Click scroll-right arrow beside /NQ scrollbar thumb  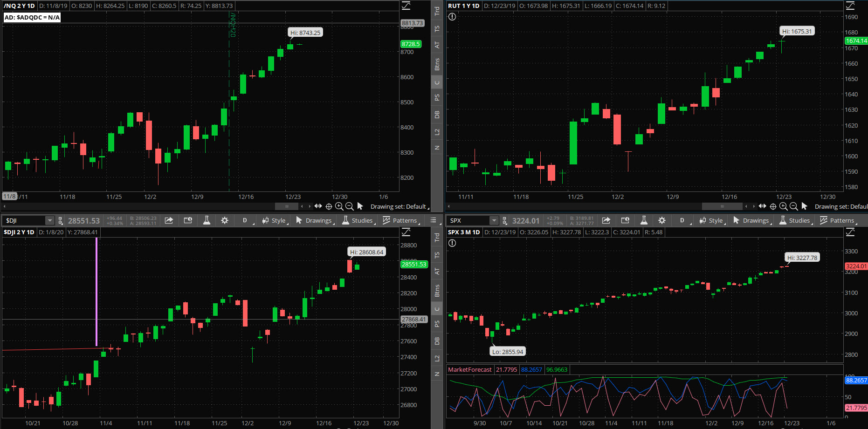pos(310,206)
